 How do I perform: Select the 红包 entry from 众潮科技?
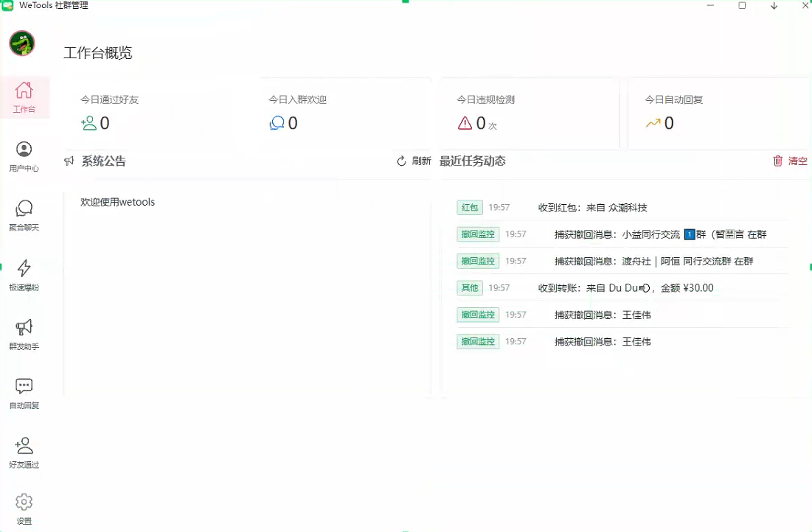tap(592, 208)
